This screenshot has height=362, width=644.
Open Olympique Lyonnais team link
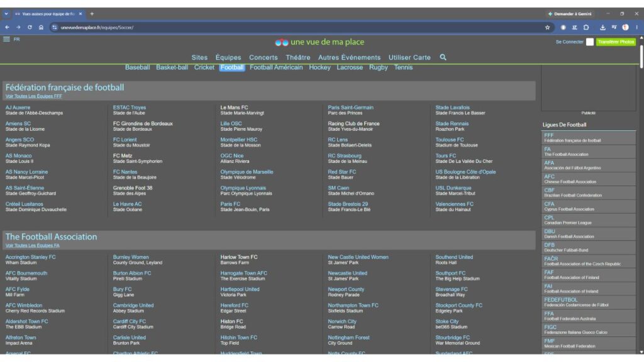pos(243,188)
